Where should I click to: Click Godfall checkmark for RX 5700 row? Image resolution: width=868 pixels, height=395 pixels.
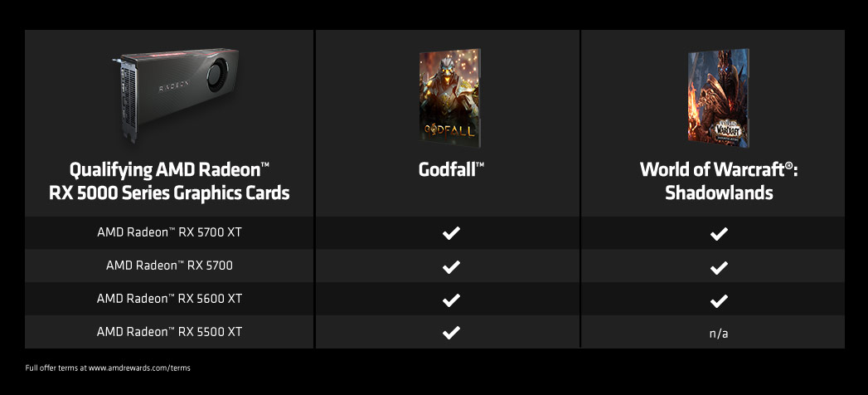pyautogui.click(x=451, y=266)
